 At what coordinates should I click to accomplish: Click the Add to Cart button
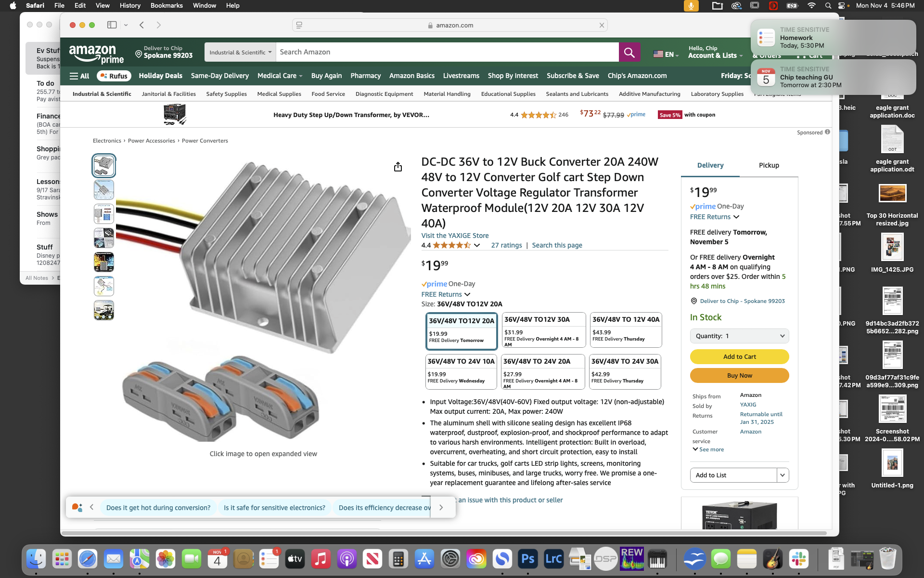[739, 357]
